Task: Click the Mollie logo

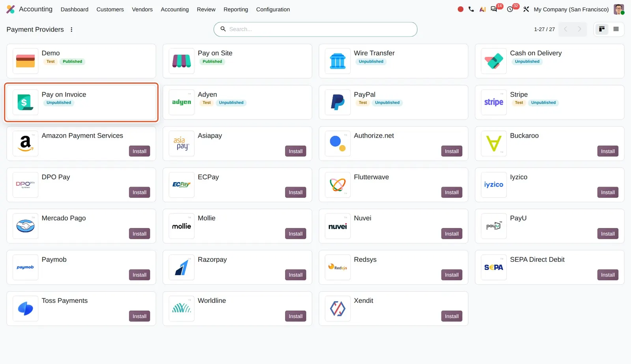Action: [x=181, y=226]
